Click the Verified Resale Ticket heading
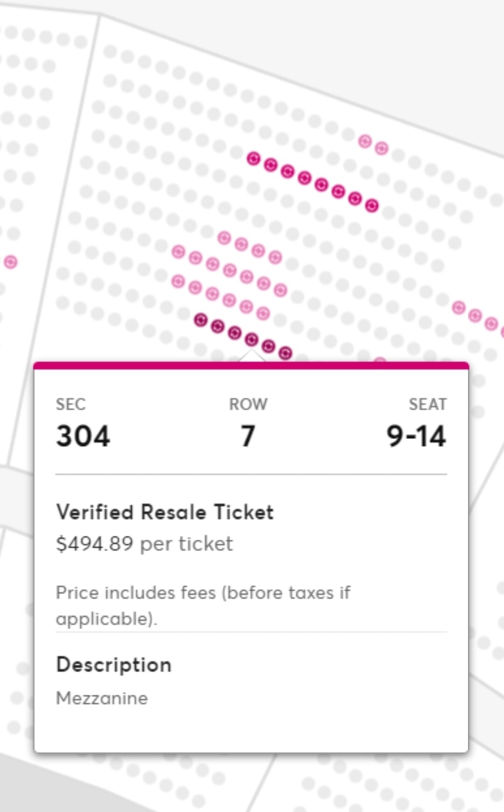The image size is (504, 812). (165, 512)
